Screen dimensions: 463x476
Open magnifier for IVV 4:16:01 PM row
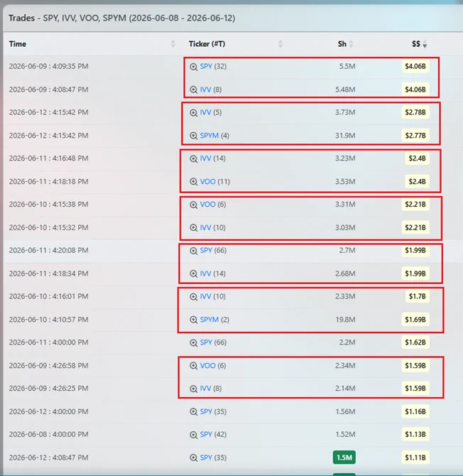[193, 296]
